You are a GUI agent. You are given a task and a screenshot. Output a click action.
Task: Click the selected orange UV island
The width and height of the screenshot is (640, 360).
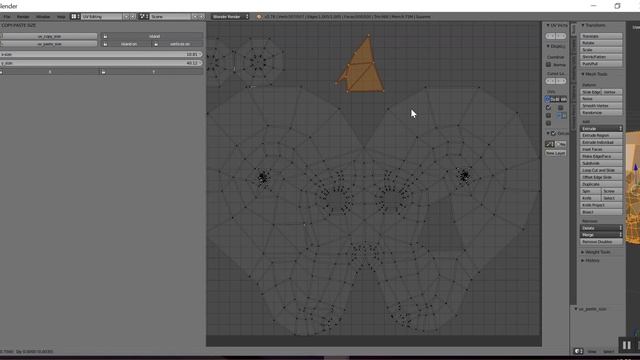click(365, 73)
